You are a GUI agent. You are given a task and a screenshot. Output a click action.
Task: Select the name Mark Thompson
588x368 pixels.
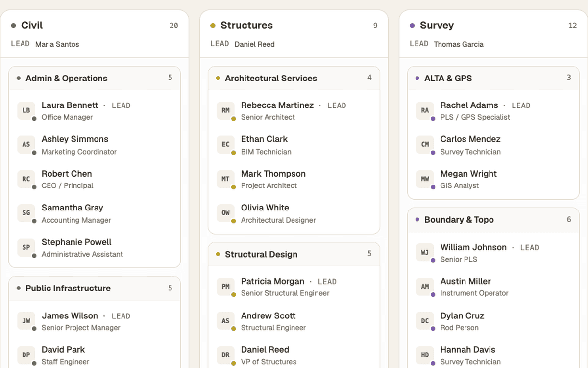(273, 174)
